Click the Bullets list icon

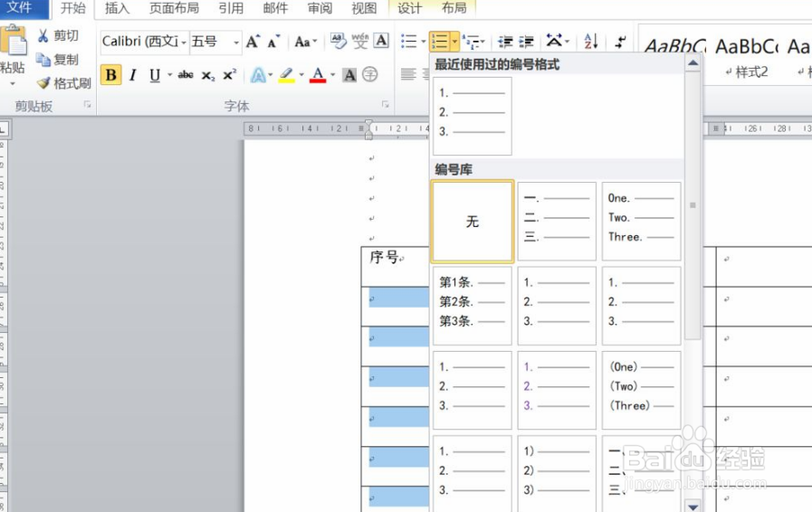[408, 42]
